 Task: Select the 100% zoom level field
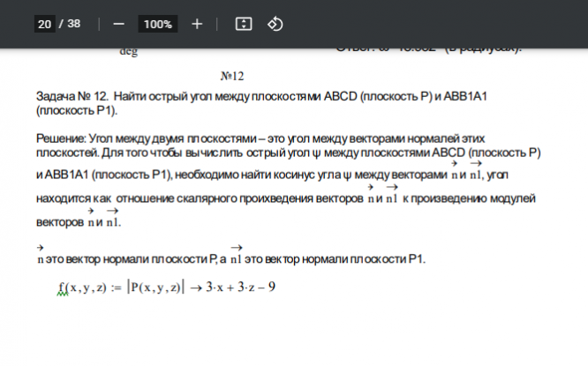tap(158, 25)
